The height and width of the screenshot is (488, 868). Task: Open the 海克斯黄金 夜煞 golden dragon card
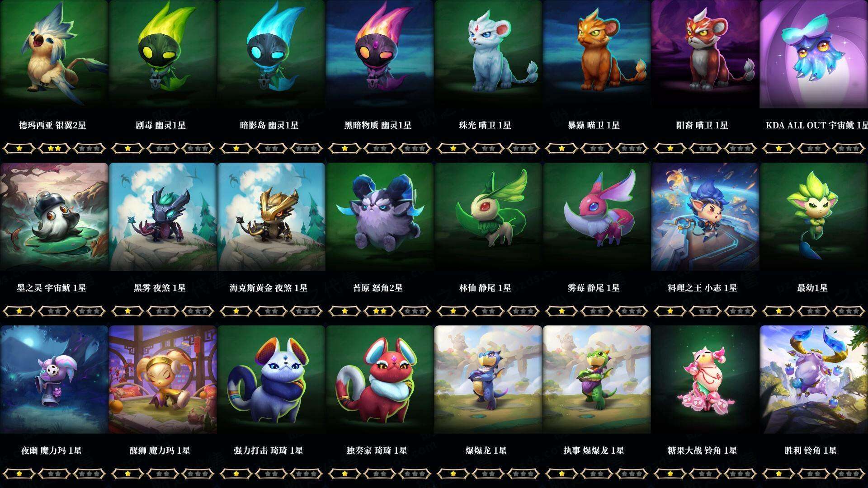[271, 217]
